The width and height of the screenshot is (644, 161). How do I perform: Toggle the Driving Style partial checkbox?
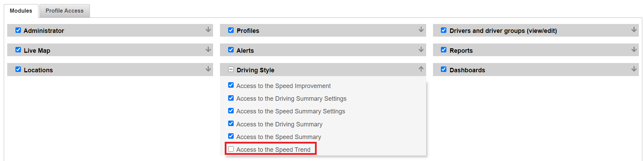[x=231, y=69]
